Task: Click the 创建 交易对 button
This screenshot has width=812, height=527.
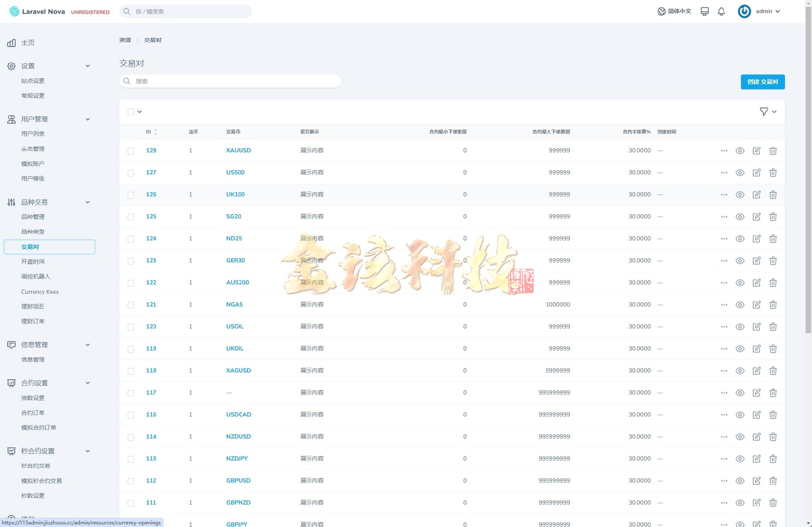Action: 763,82
